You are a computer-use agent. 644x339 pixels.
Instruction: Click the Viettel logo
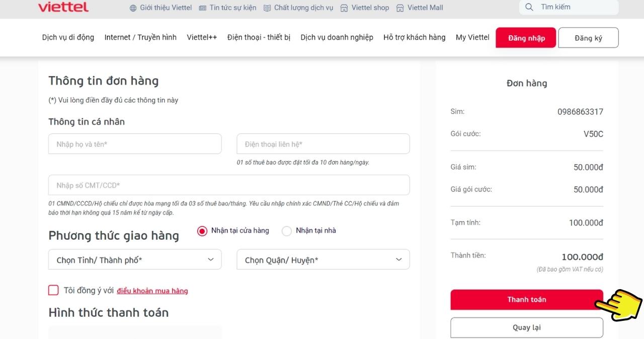coord(63,7)
